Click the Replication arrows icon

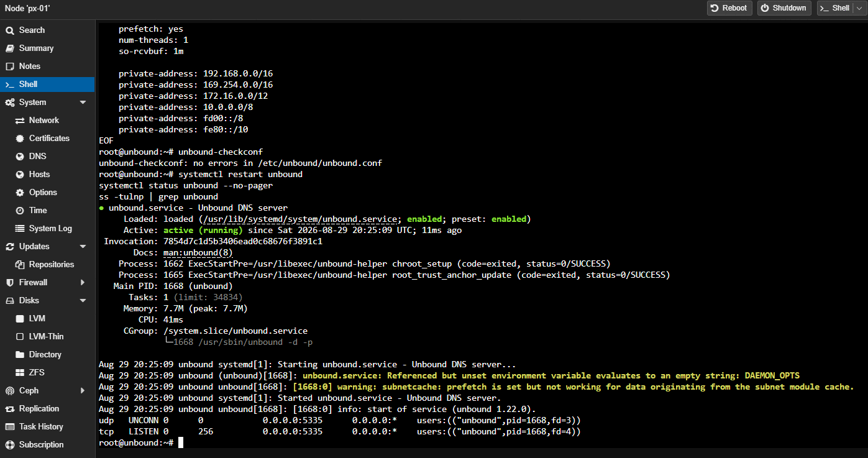pyautogui.click(x=9, y=408)
